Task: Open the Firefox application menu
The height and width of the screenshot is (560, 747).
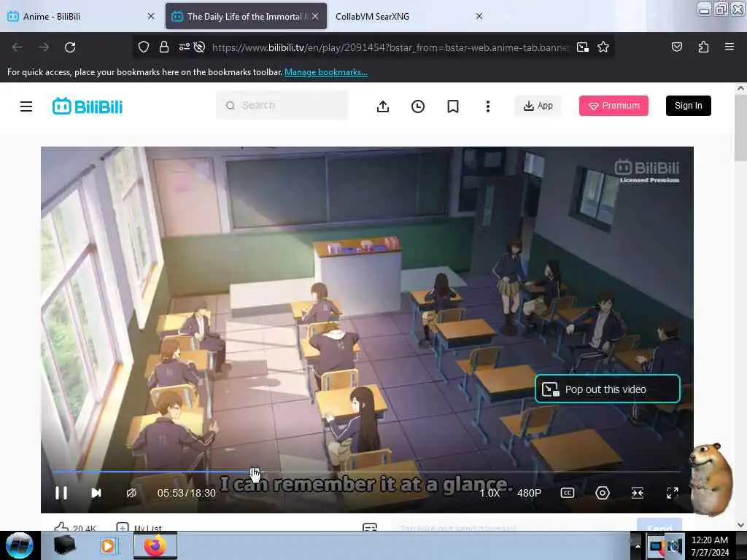Action: 729,47
